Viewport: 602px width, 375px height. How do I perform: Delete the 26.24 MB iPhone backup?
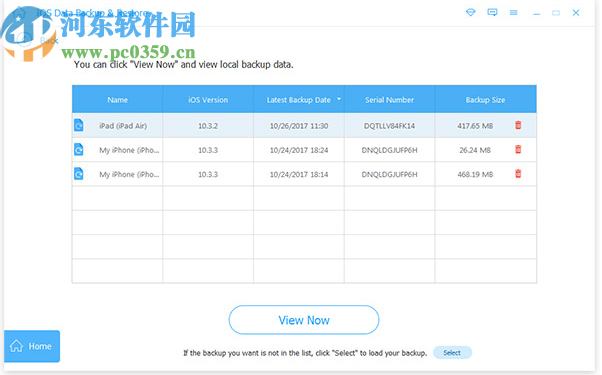518,149
